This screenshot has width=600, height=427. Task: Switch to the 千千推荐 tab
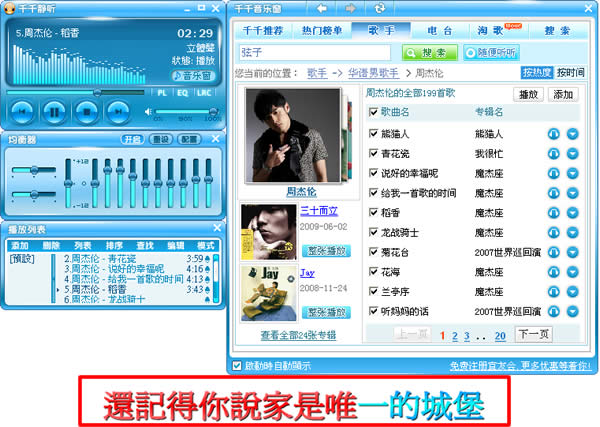pyautogui.click(x=263, y=31)
